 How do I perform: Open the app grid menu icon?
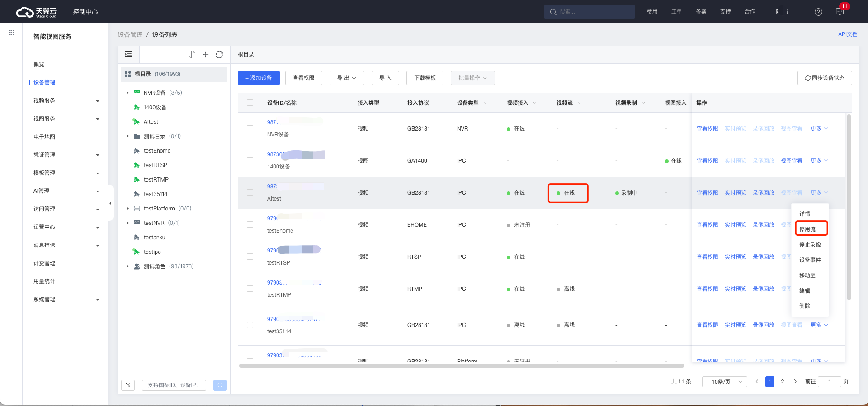click(11, 33)
